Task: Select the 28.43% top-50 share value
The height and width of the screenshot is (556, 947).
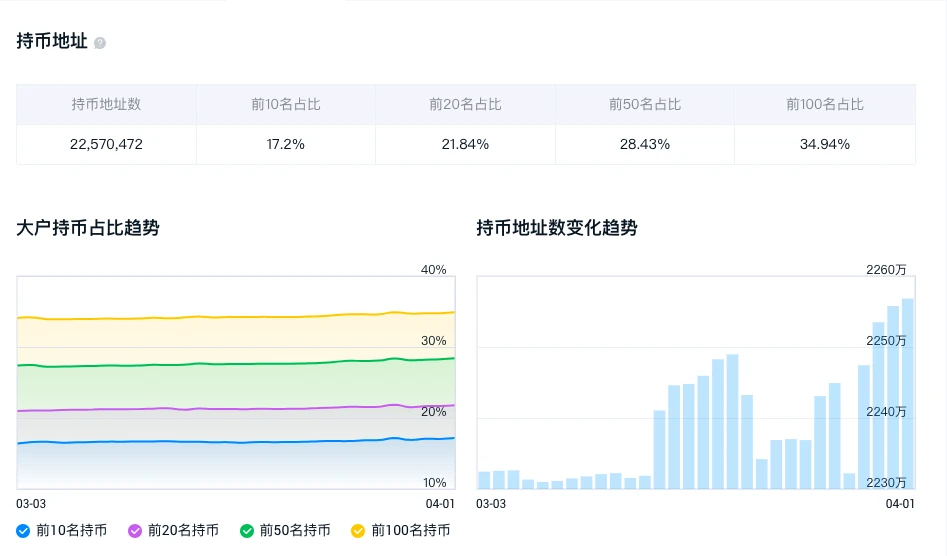Action: [645, 144]
